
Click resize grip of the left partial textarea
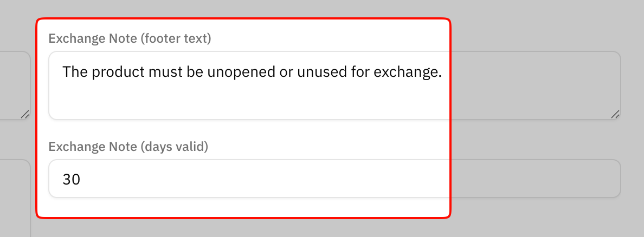(25, 114)
